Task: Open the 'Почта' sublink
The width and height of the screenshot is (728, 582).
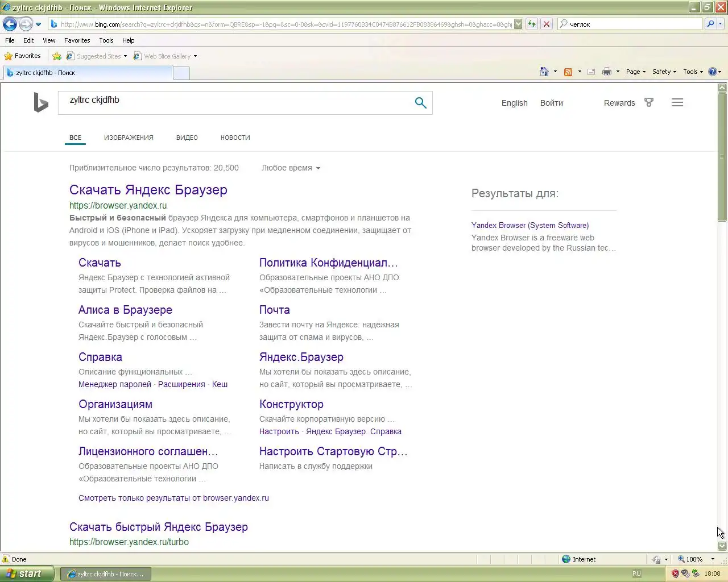Action: pos(275,310)
